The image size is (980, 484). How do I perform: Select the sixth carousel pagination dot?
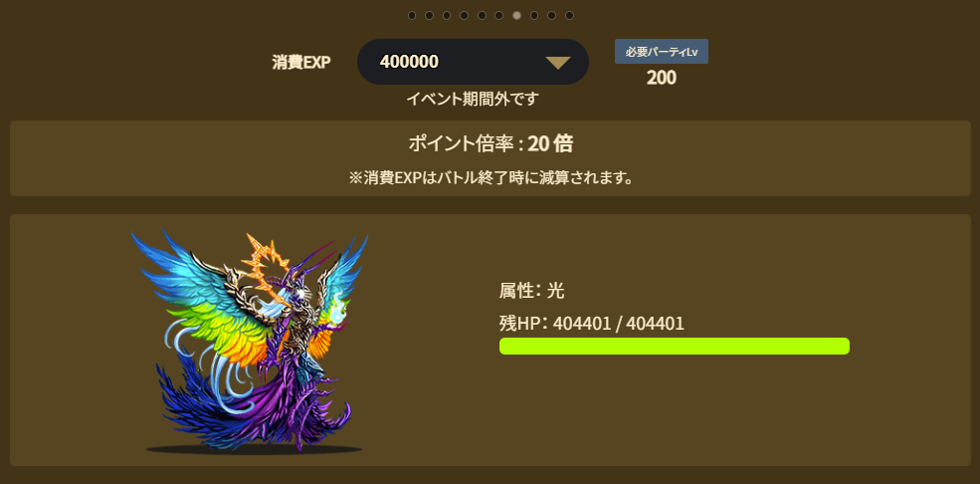pyautogui.click(x=499, y=16)
